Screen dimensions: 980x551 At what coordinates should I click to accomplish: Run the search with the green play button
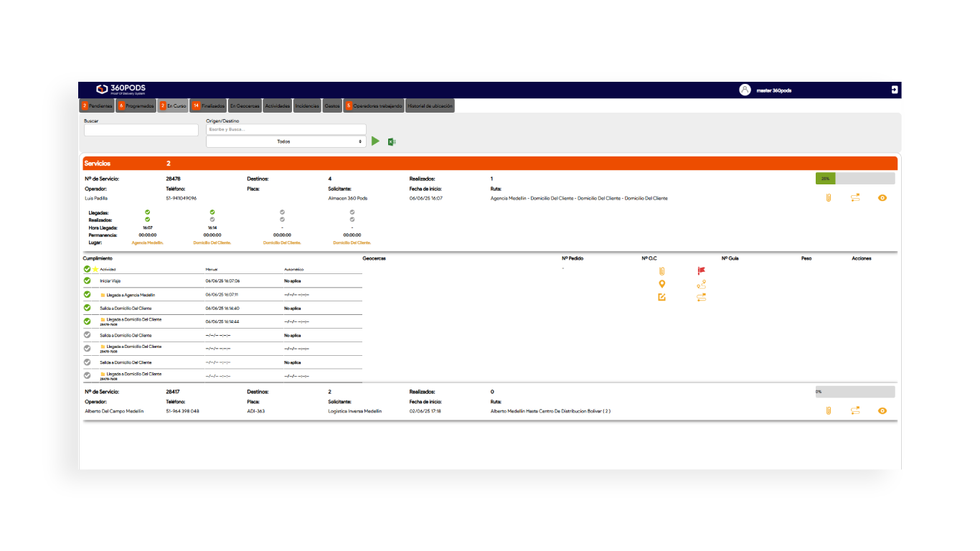pyautogui.click(x=376, y=141)
